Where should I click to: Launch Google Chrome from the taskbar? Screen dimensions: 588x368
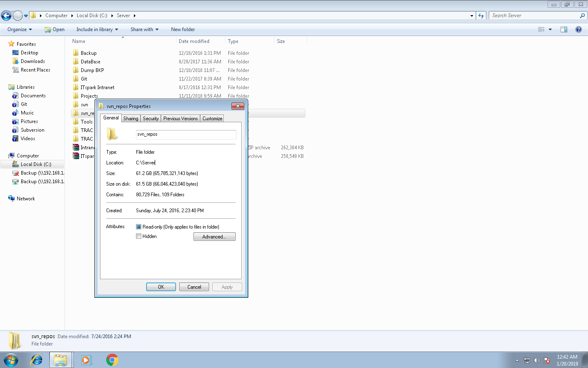pyautogui.click(x=112, y=360)
